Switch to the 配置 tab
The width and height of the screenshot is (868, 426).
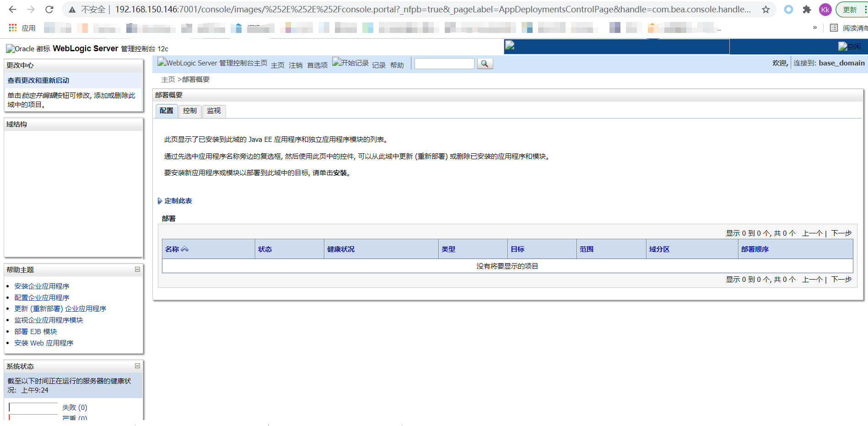[x=167, y=111]
